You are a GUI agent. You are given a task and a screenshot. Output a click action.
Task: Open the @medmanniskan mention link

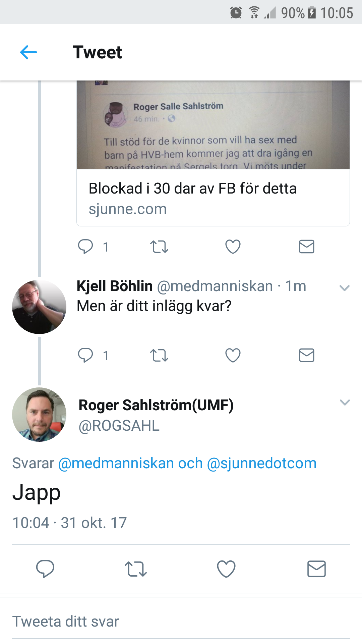(116, 463)
